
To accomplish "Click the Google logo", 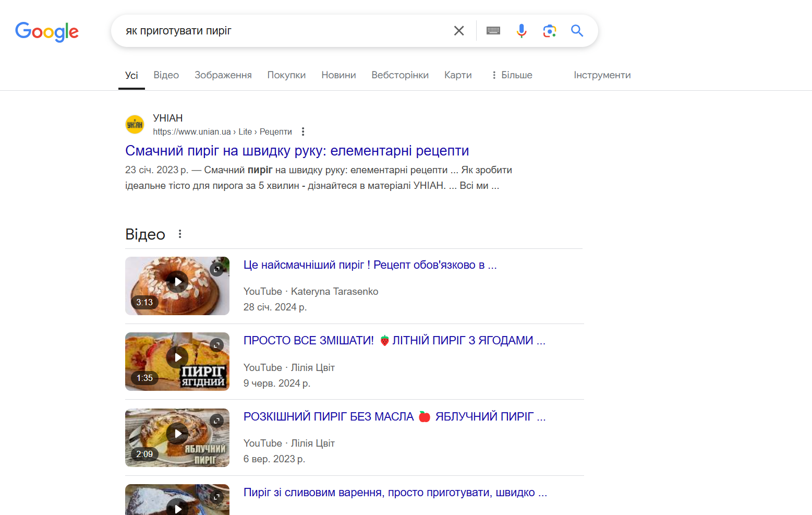I will coord(47,31).
